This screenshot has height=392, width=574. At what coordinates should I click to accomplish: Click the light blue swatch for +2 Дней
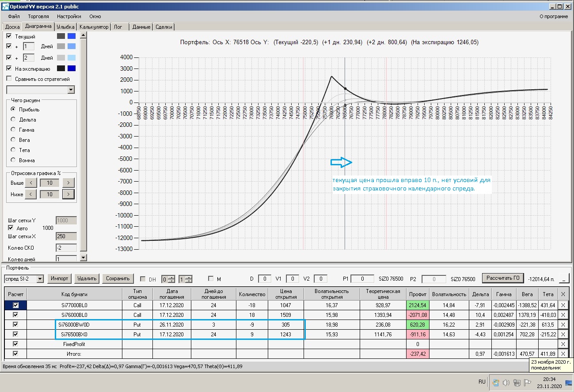[x=72, y=58]
